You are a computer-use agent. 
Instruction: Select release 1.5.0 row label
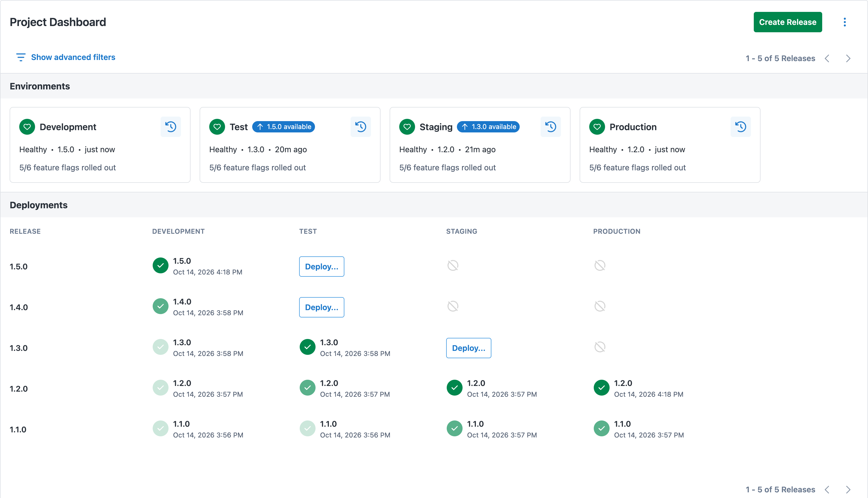click(x=18, y=267)
